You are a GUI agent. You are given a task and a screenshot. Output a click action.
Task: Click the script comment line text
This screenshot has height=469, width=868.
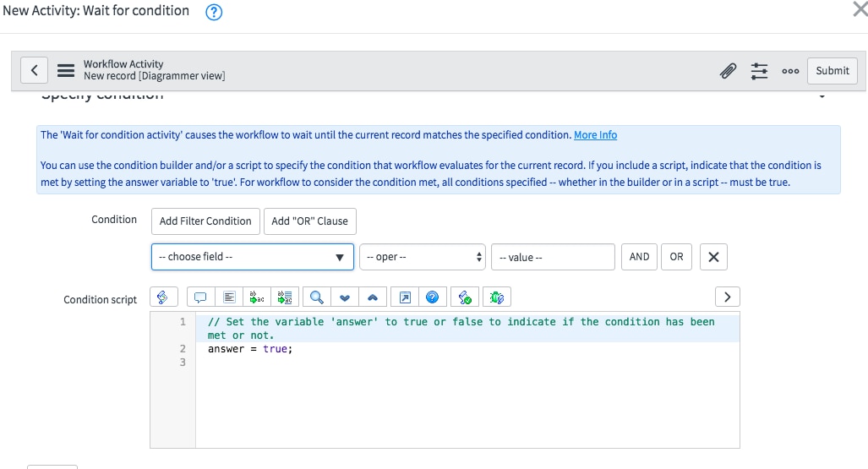point(461,329)
